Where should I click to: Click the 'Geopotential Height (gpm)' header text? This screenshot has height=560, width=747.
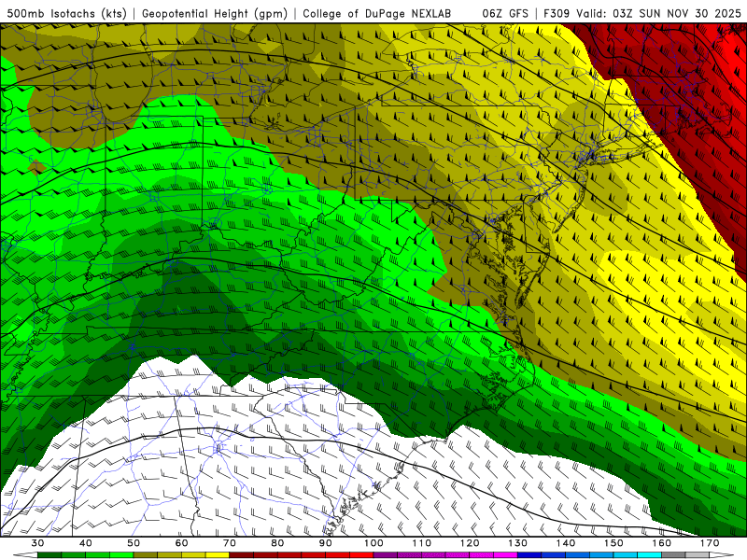tap(215, 13)
